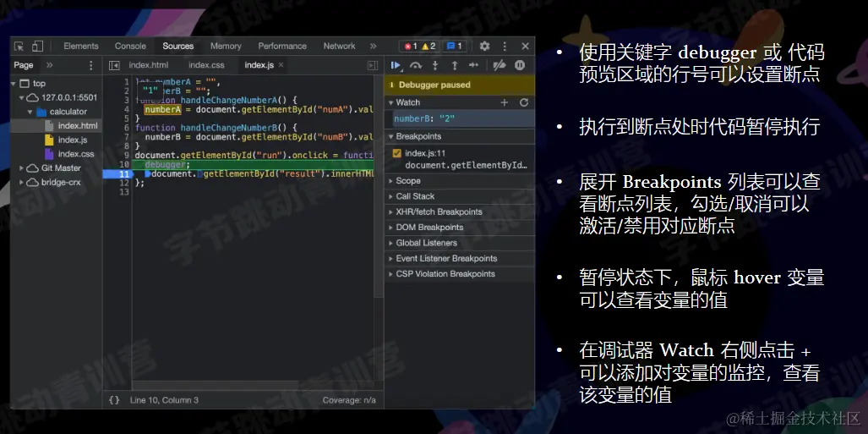The width and height of the screenshot is (868, 434).
Task: Switch to index.css editor tab
Action: tap(206, 65)
